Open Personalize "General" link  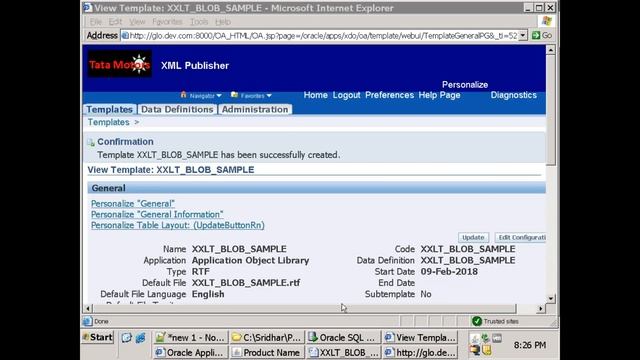coord(133,204)
